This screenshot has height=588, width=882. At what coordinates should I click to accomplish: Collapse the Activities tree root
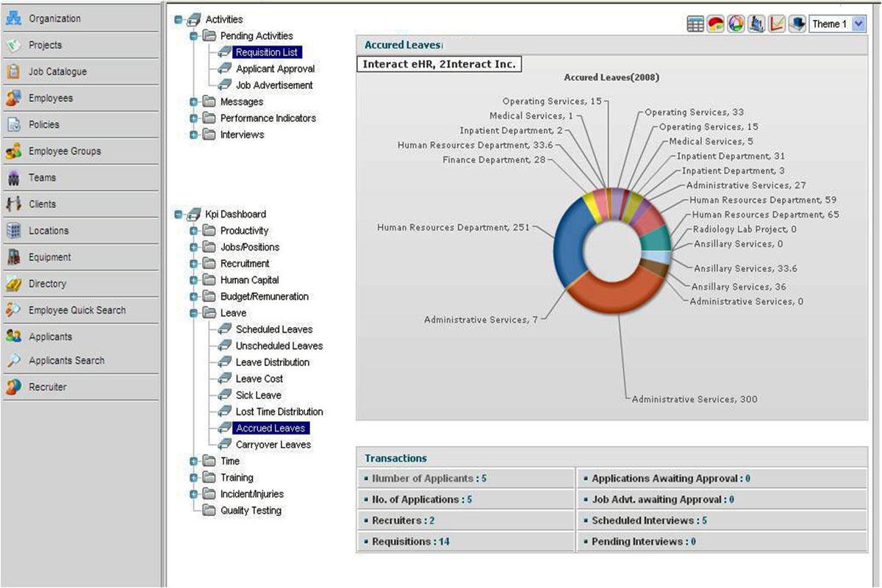click(x=179, y=20)
